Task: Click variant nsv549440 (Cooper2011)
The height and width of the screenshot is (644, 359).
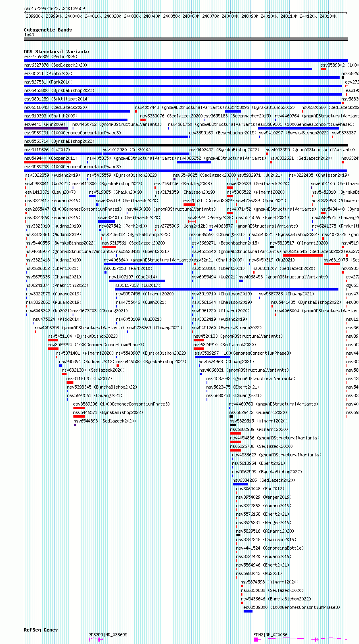Action: 47,162
